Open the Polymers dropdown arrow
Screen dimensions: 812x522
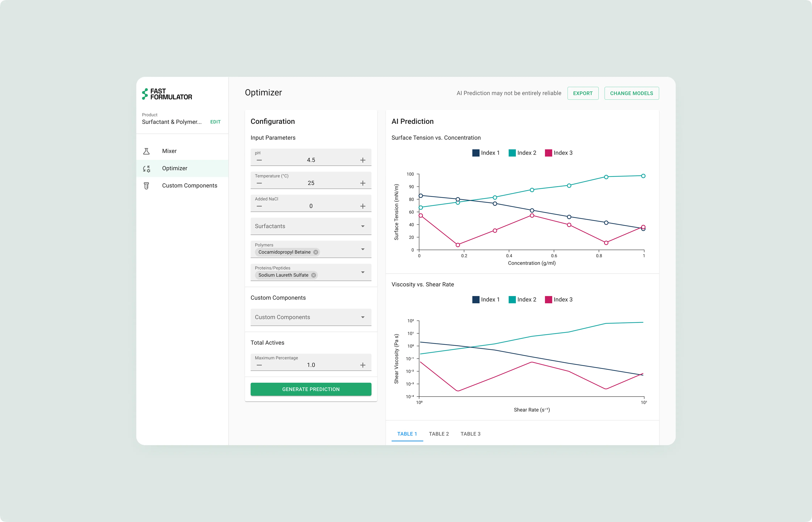[x=363, y=249]
